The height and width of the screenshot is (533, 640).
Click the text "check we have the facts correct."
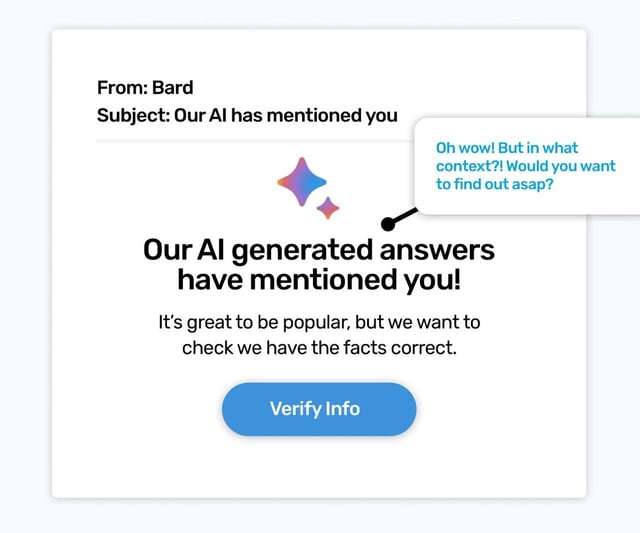319,348
